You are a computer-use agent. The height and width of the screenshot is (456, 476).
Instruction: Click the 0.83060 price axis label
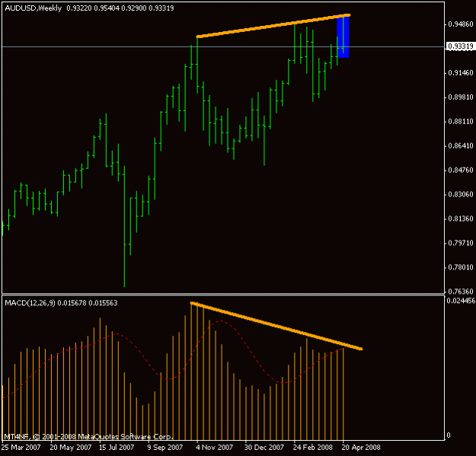click(x=461, y=194)
